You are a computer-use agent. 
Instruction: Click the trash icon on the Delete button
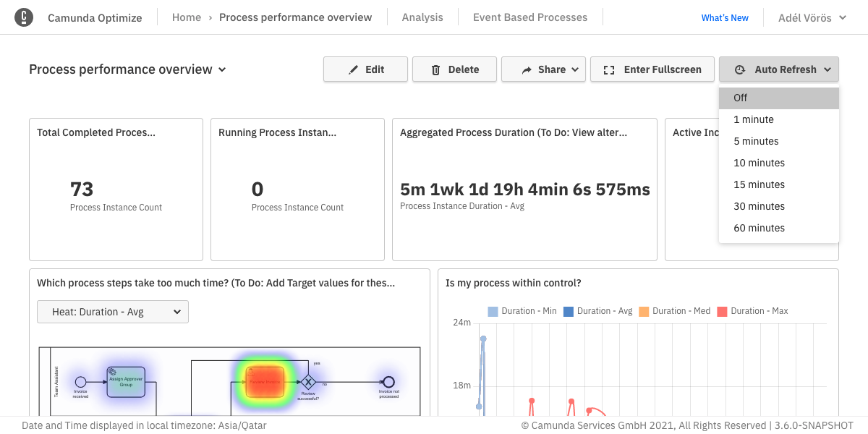435,69
